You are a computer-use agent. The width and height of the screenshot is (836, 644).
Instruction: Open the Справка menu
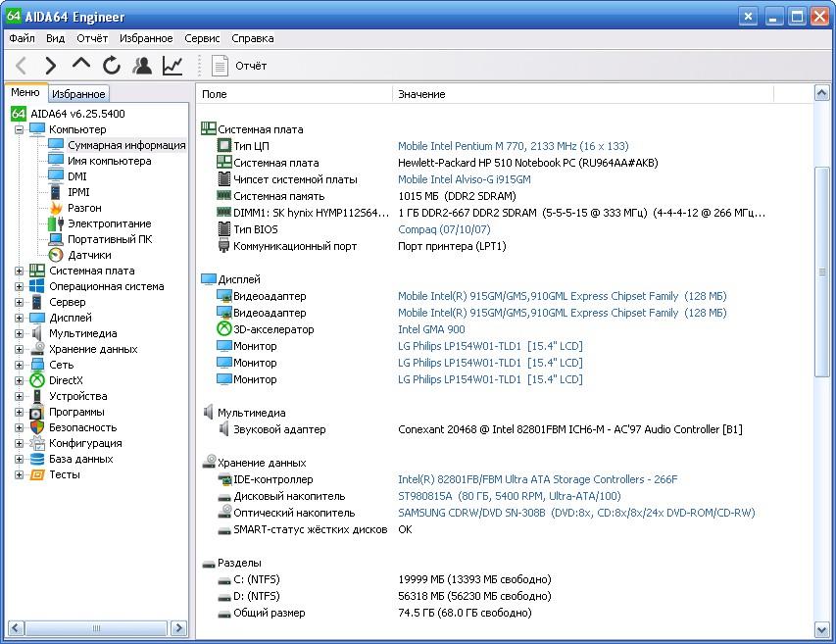(253, 38)
